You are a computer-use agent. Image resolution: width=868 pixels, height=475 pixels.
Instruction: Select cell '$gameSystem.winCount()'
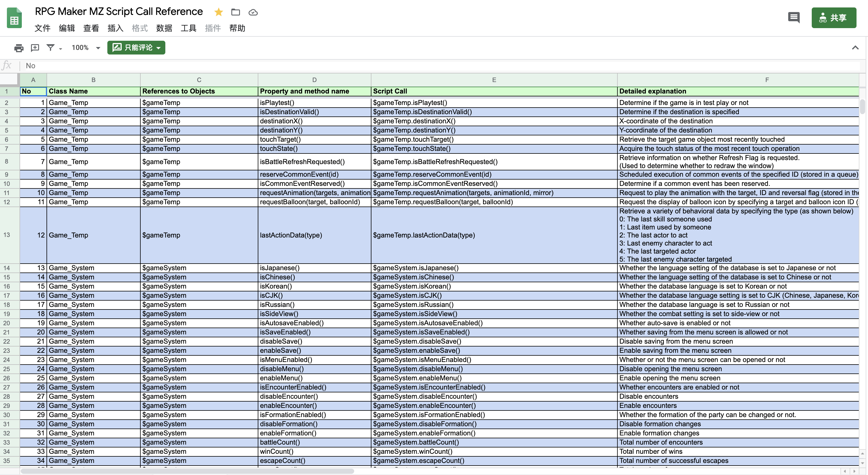pos(494,451)
